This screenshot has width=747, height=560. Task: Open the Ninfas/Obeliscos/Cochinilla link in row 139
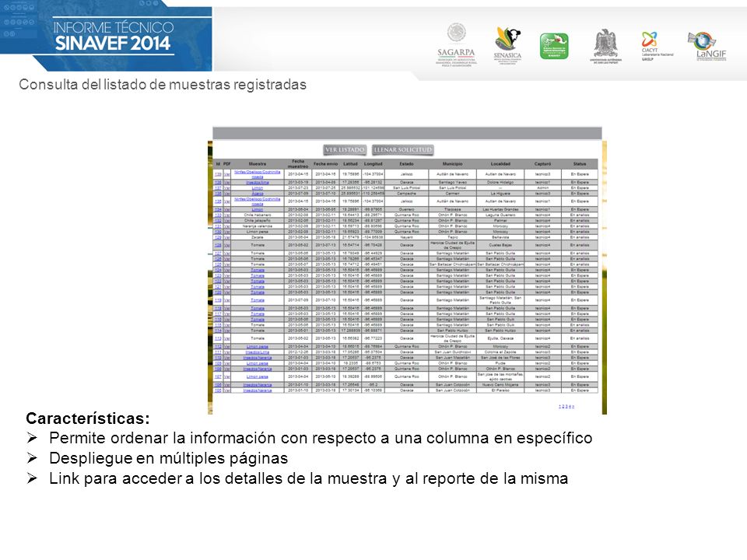[x=258, y=174]
